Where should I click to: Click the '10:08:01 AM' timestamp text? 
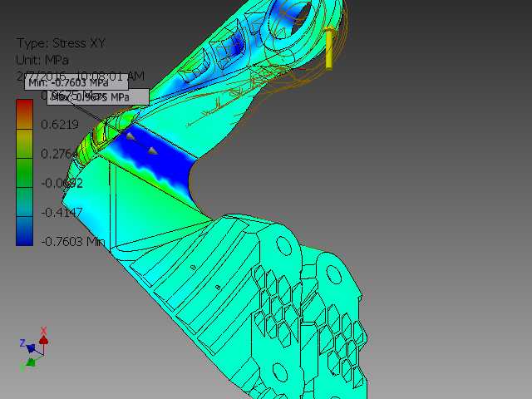tap(110, 76)
